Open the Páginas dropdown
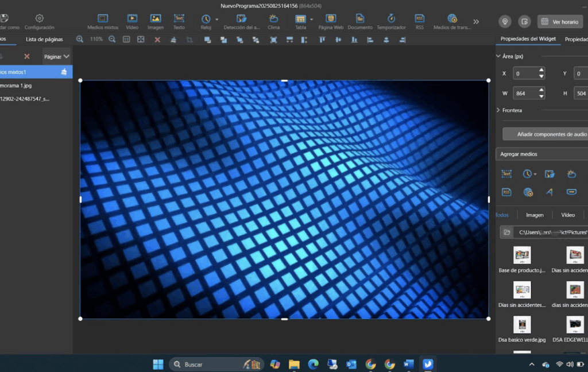588x372 pixels. click(x=57, y=56)
